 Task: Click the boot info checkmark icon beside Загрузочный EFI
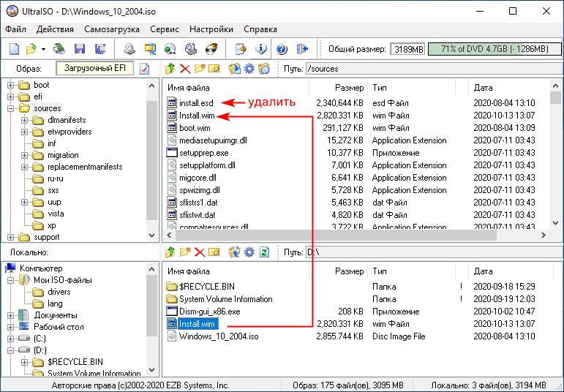pyautogui.click(x=145, y=69)
